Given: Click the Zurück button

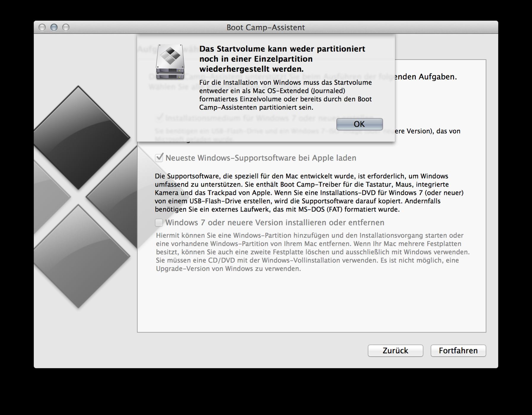Looking at the screenshot, I should (x=395, y=351).
